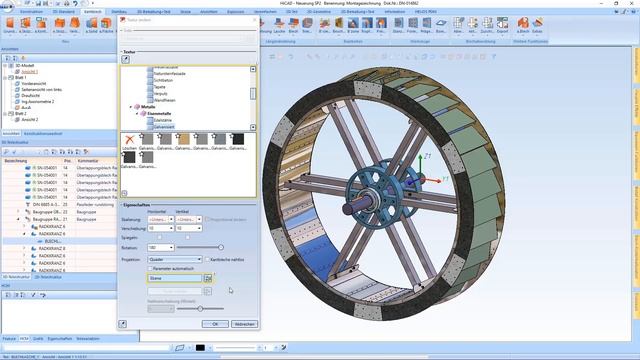Switch to the 2D-Teilestruktur tab

coord(48,277)
